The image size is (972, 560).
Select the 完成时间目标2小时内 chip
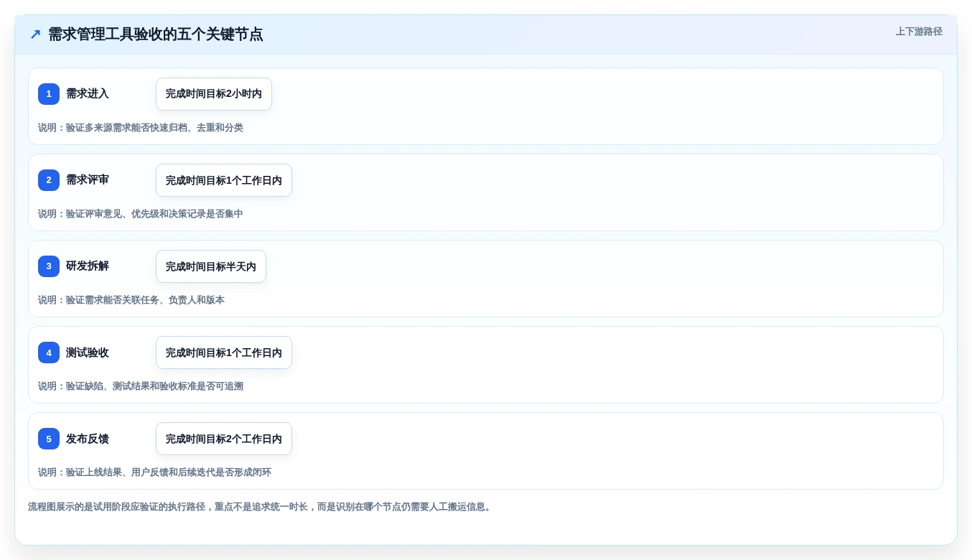click(214, 94)
